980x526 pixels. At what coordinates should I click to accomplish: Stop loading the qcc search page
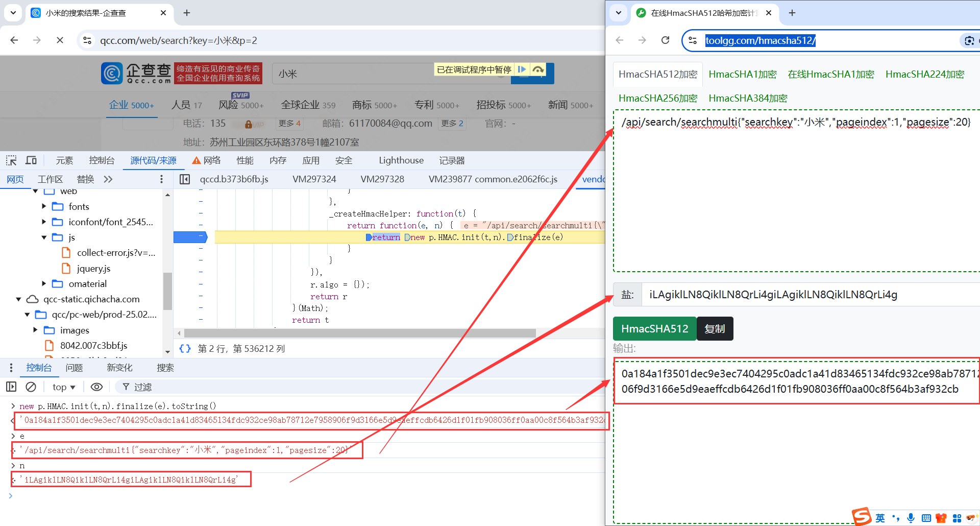coord(60,40)
